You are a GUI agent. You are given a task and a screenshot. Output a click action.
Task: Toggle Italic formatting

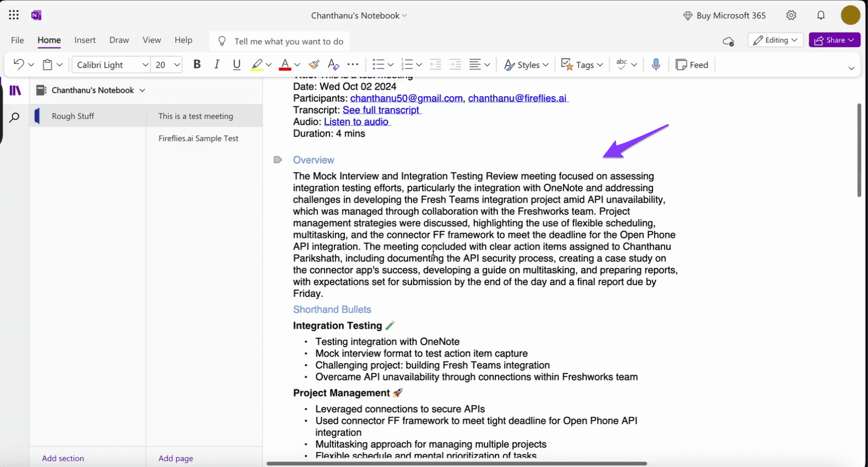[x=217, y=65]
